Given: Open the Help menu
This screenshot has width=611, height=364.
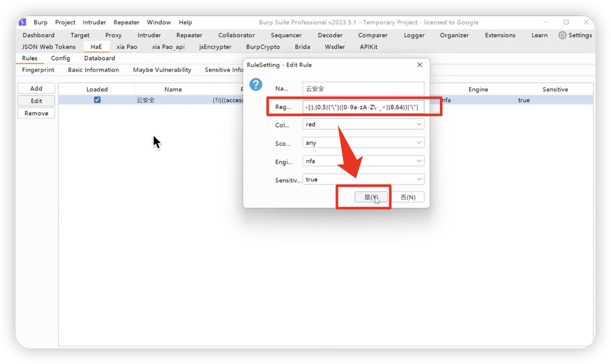Looking at the screenshot, I should [185, 22].
